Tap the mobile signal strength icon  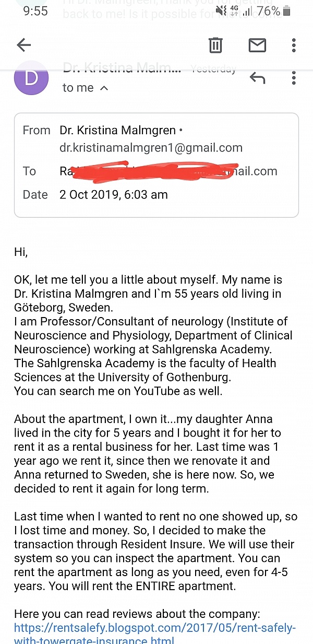(247, 11)
